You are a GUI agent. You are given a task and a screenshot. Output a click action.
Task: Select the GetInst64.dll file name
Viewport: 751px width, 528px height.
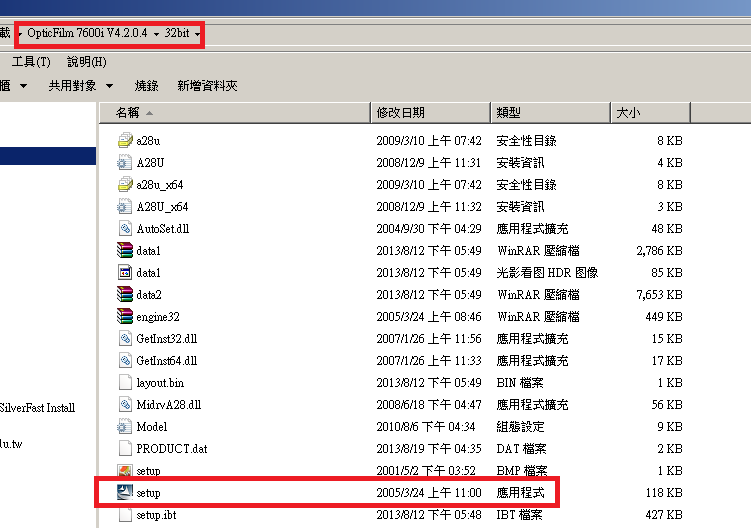[166, 361]
